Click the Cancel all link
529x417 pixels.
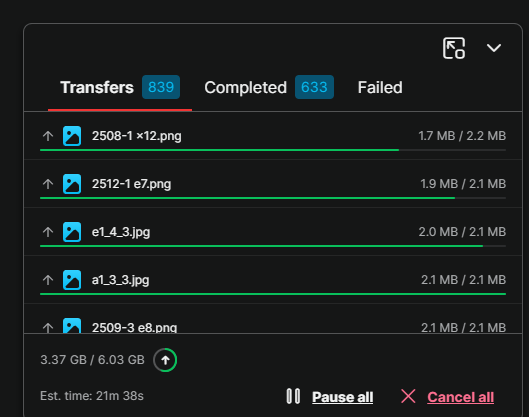coord(461,397)
